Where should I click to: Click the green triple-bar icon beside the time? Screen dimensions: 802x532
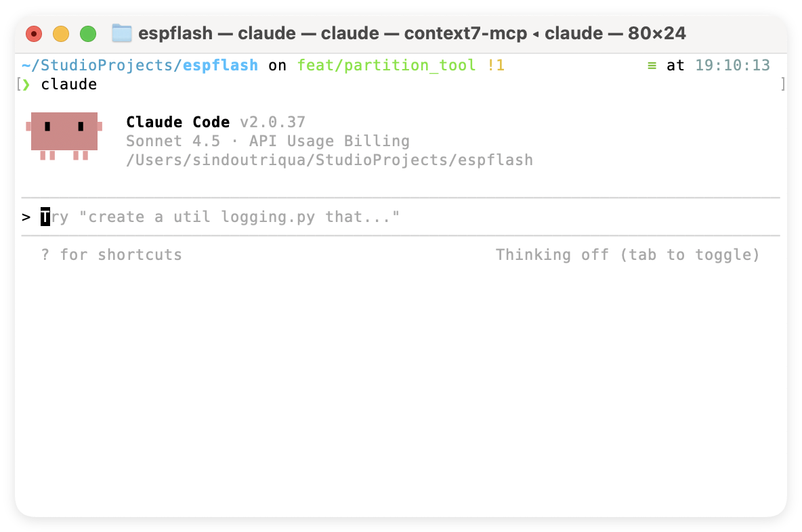[x=652, y=66]
